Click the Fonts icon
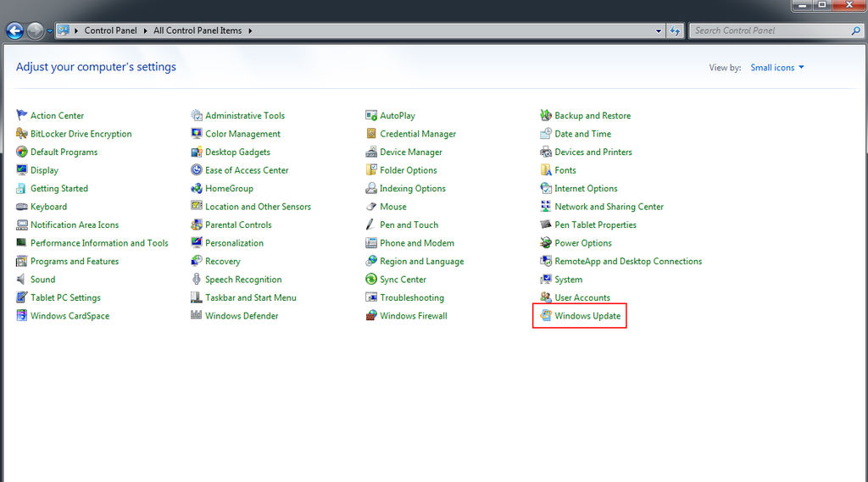This screenshot has height=482, width=868. click(546, 170)
